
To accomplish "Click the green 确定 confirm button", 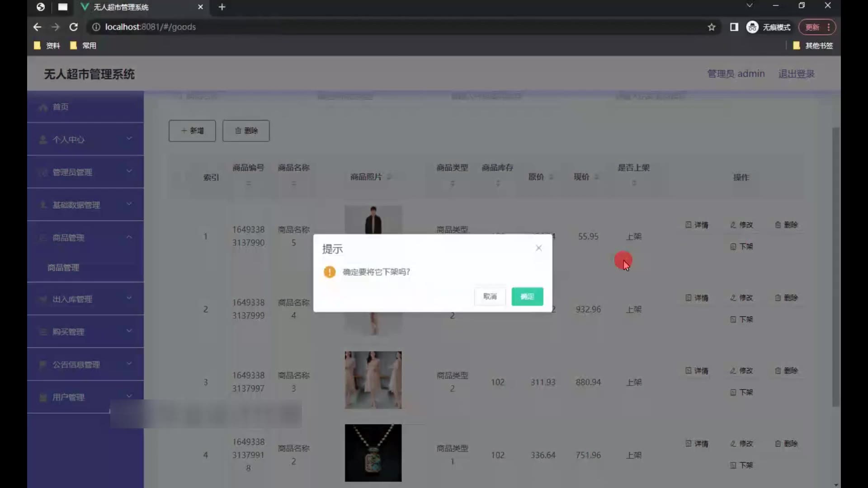I will (527, 296).
